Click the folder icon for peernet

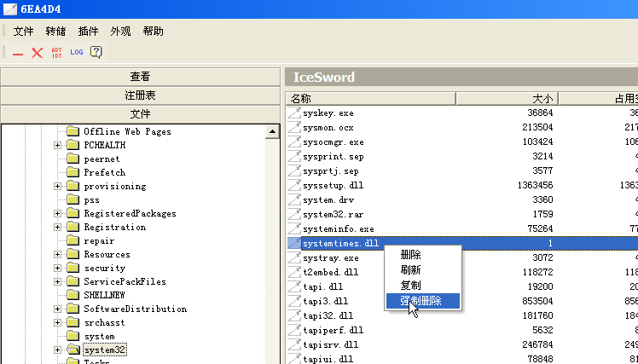pos(72,159)
